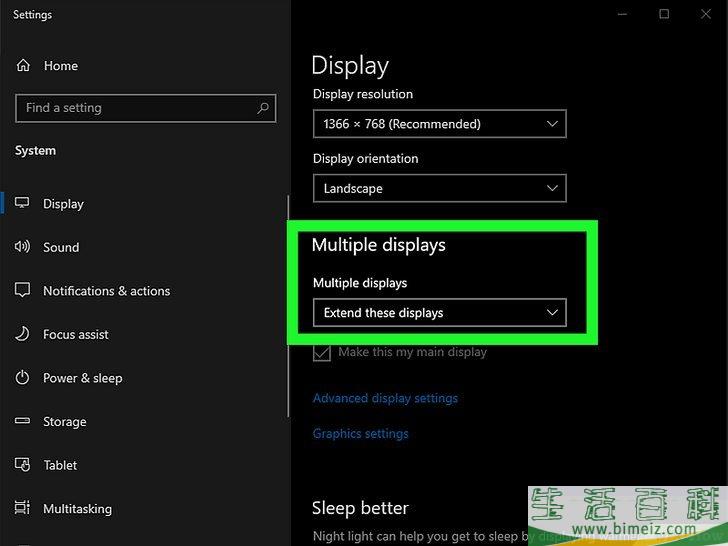Go to Sound settings

point(61,247)
